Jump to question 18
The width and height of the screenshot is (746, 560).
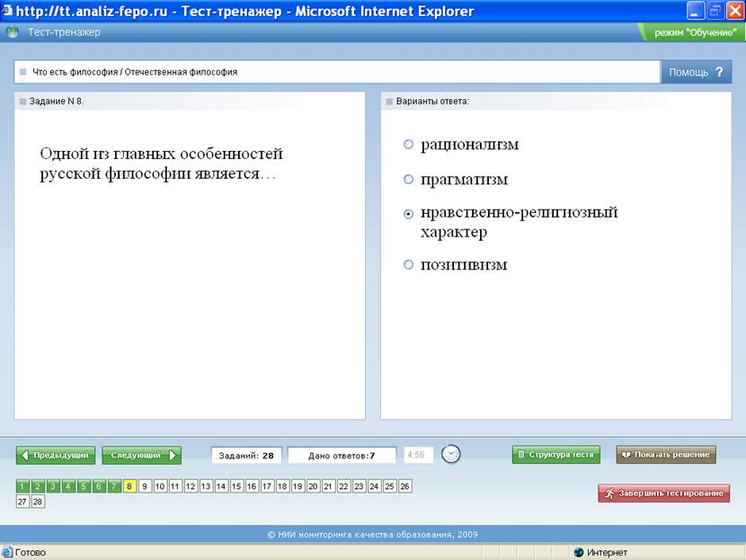(x=282, y=486)
